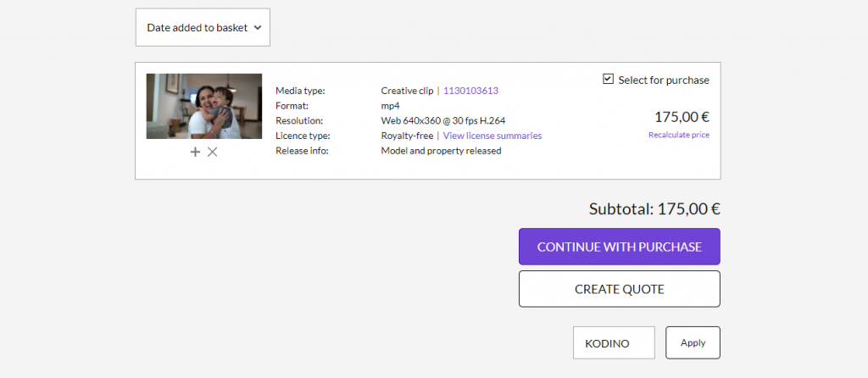The image size is (868, 378).
Task: Select the mp4 format value
Action: (390, 106)
